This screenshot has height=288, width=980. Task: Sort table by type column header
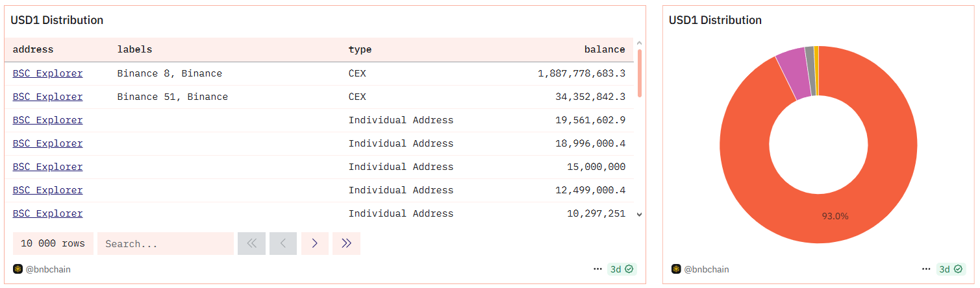(360, 49)
